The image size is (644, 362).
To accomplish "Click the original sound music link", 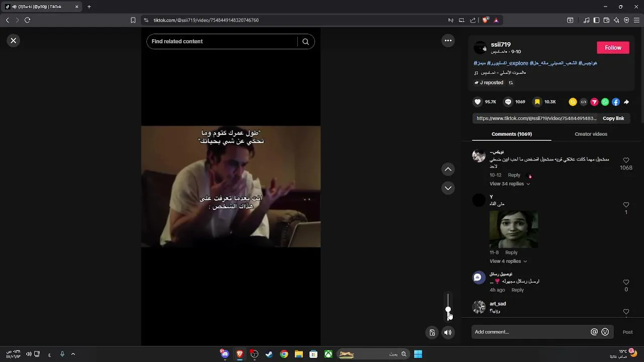I will point(501,73).
